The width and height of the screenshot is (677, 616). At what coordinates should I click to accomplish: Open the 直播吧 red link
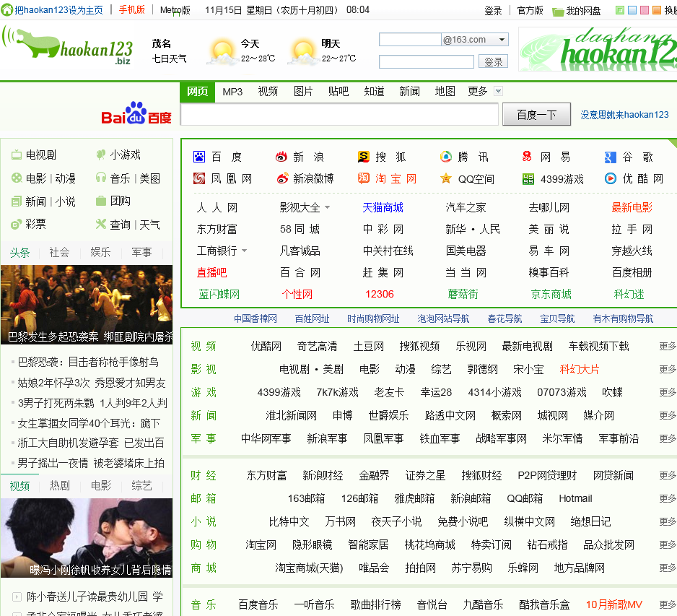[x=211, y=272]
